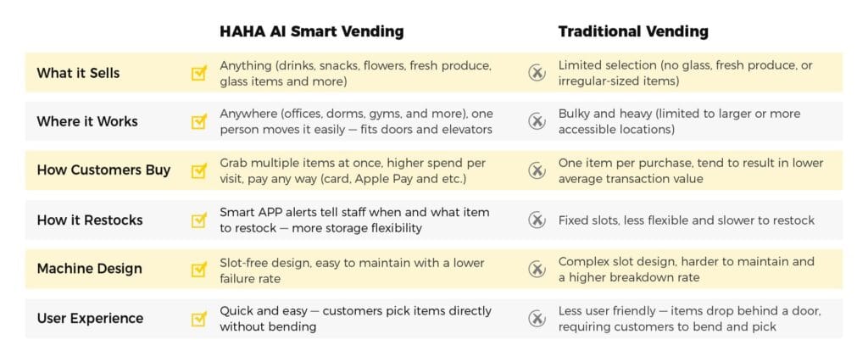The height and width of the screenshot is (362, 868).
Task: Click the yellow checkmark beside How it Restocks
Action: [x=199, y=220]
